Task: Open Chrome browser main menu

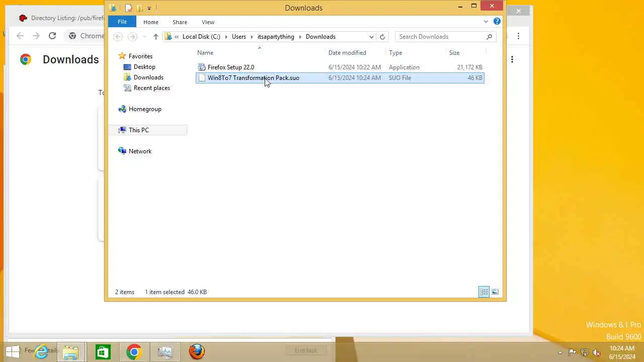Action: point(519,36)
